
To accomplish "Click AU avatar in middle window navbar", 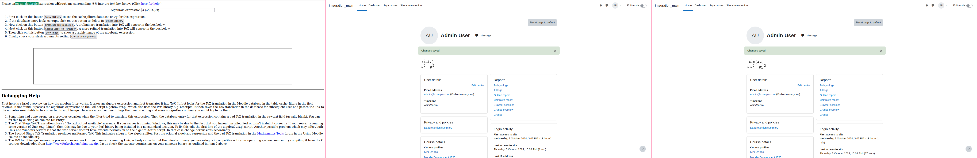I will pos(615,6).
